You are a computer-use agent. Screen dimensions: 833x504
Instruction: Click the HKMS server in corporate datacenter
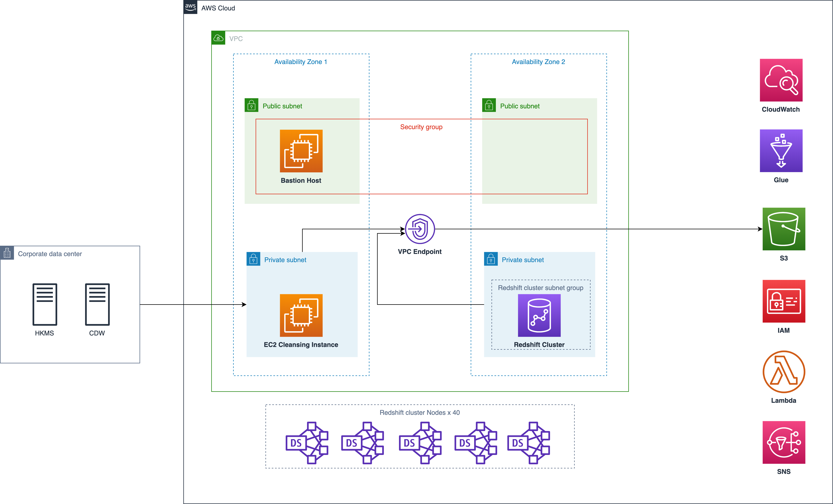click(x=45, y=304)
